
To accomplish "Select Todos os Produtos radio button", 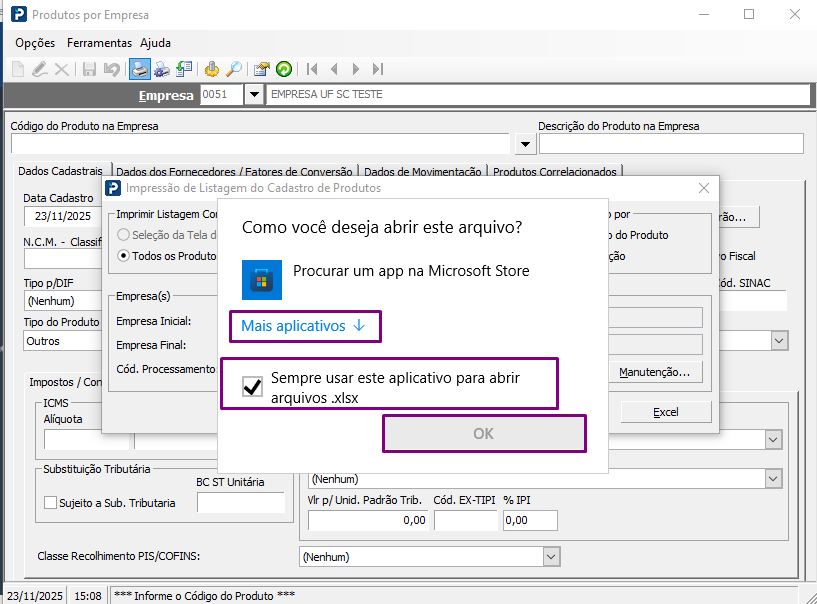I will pos(123,256).
